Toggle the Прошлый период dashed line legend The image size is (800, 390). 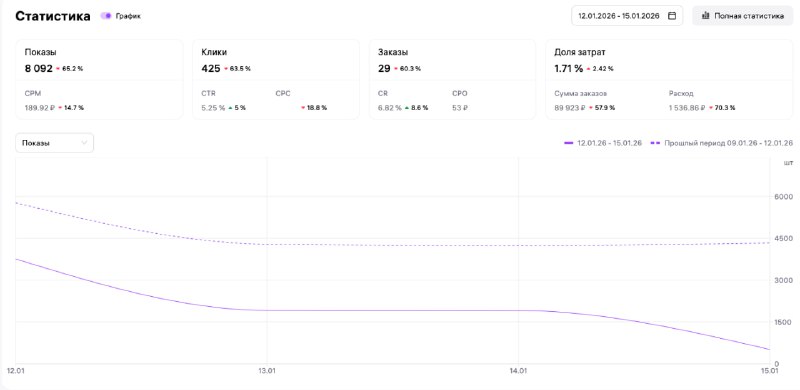point(721,143)
